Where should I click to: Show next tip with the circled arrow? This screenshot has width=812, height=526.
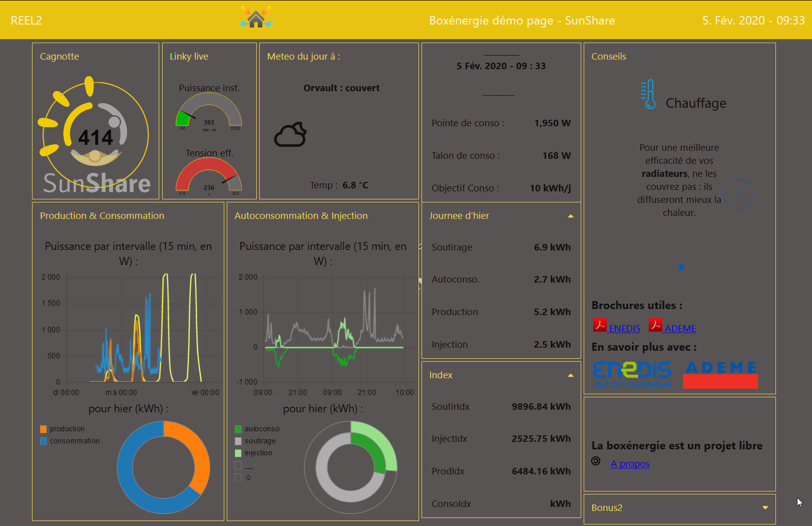(x=738, y=194)
